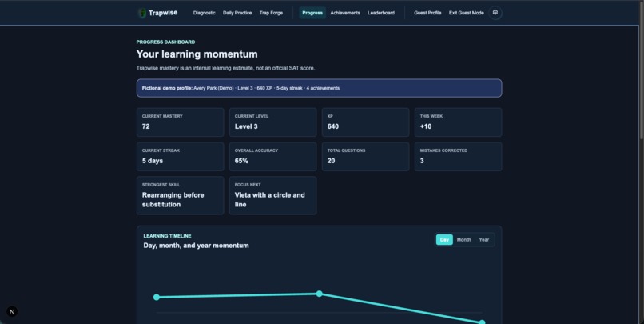This screenshot has height=324, width=644.
Task: Click Exit Guest Mode
Action: pyautogui.click(x=466, y=13)
